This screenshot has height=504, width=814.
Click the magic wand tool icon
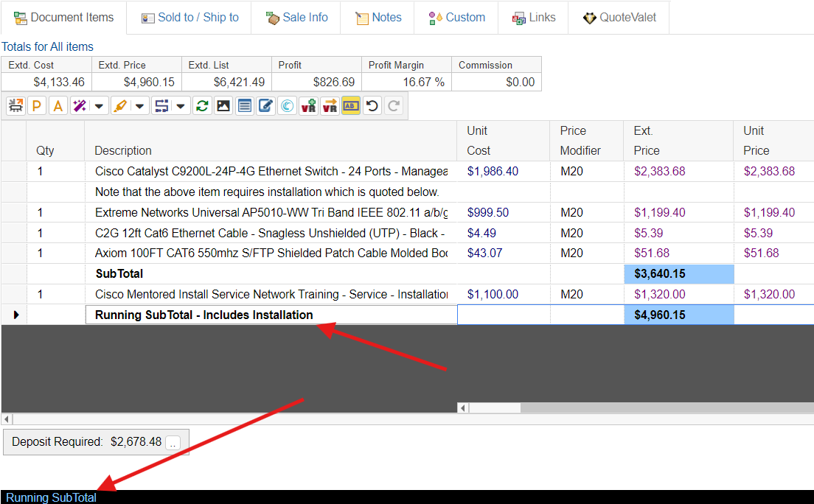[80, 106]
